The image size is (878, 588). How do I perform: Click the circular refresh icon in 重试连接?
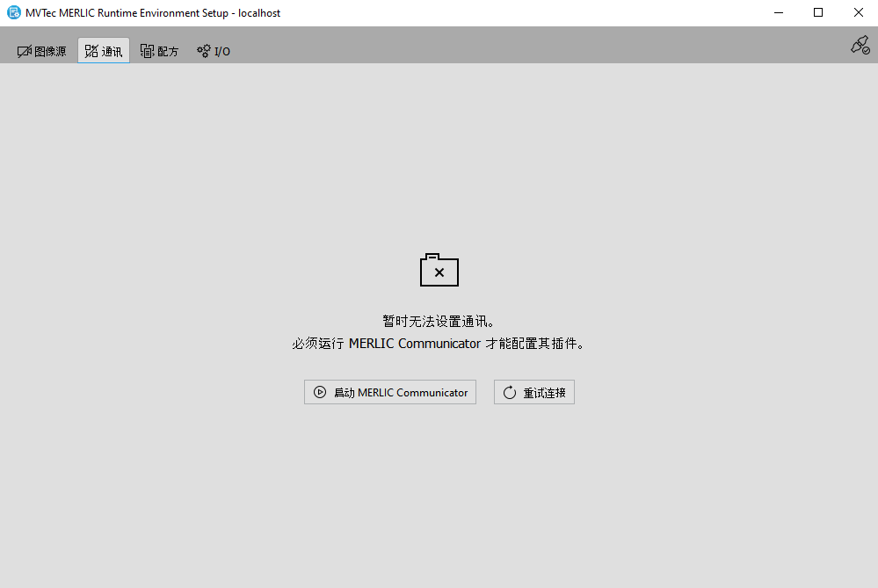point(510,392)
